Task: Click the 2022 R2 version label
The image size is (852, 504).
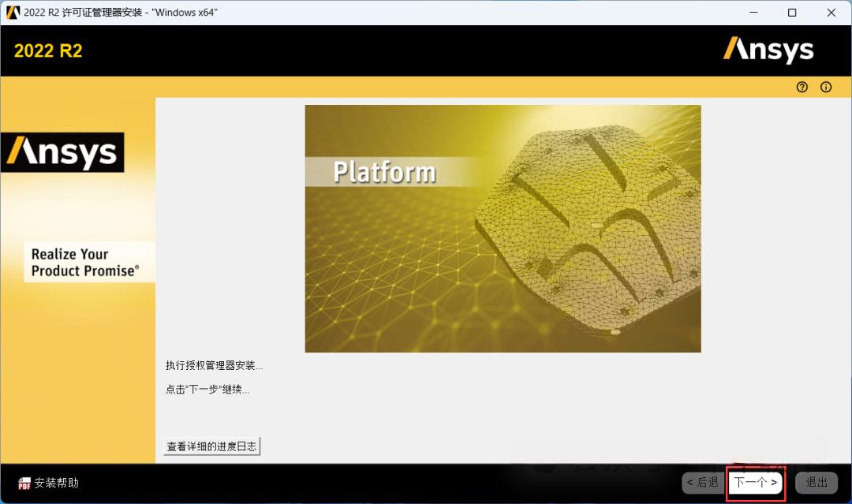Action: (x=48, y=51)
